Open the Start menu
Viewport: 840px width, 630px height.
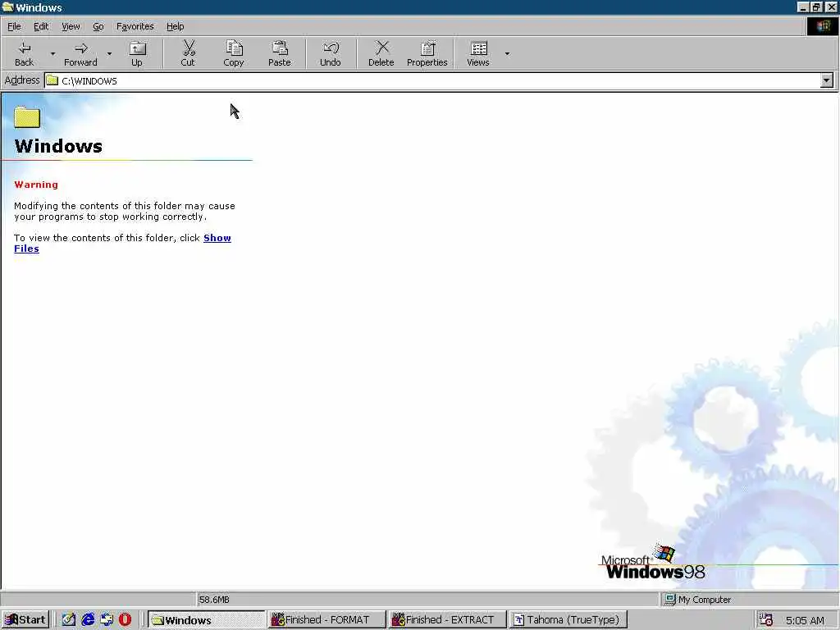[25, 620]
